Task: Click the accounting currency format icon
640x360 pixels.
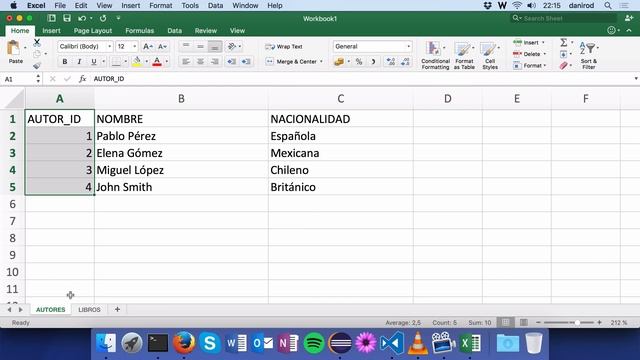Action: (339, 62)
